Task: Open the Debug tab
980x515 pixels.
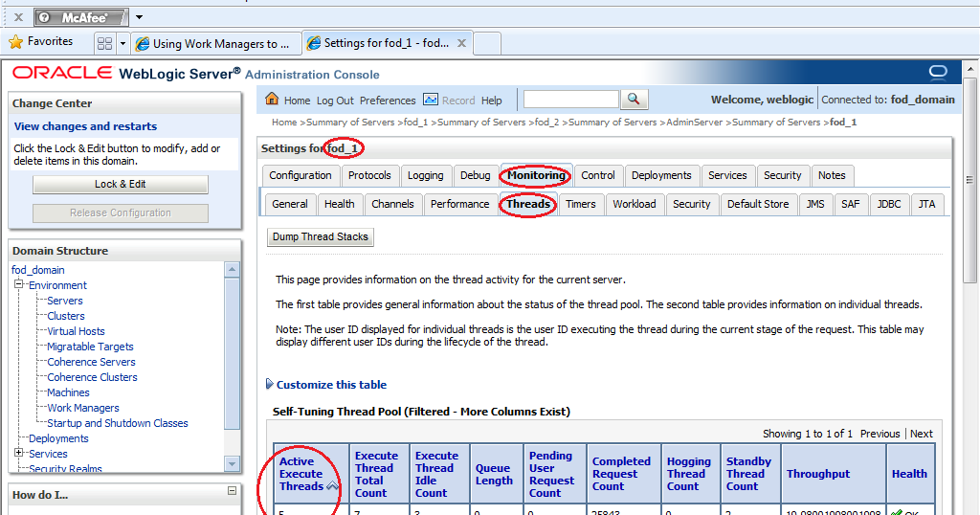Action: click(x=476, y=175)
